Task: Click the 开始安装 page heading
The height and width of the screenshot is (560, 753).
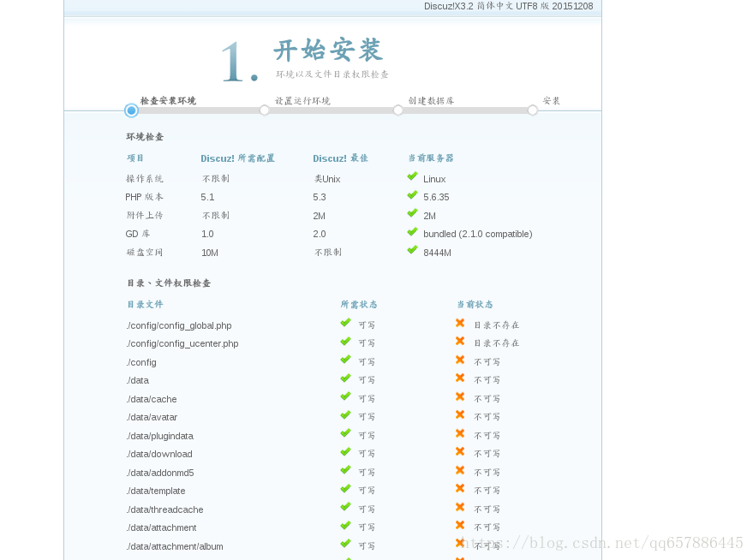Action: tap(328, 50)
